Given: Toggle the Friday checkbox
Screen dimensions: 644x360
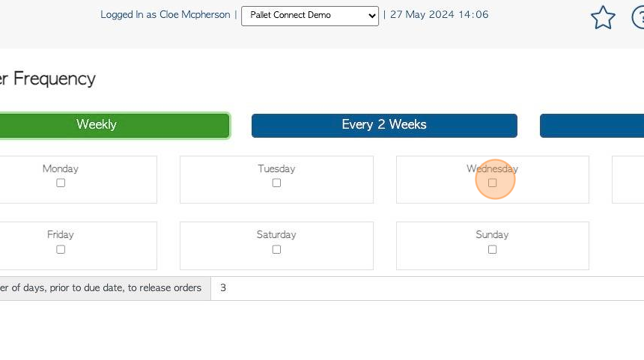Looking at the screenshot, I should [61, 249].
